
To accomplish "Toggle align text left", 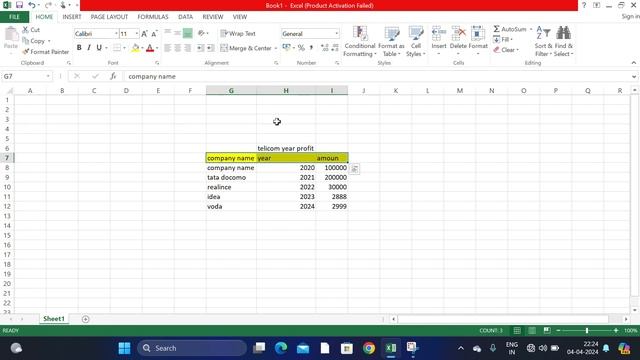I will click(x=167, y=48).
